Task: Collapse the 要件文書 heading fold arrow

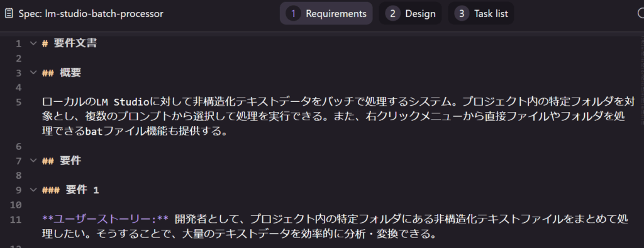Action: tap(33, 43)
